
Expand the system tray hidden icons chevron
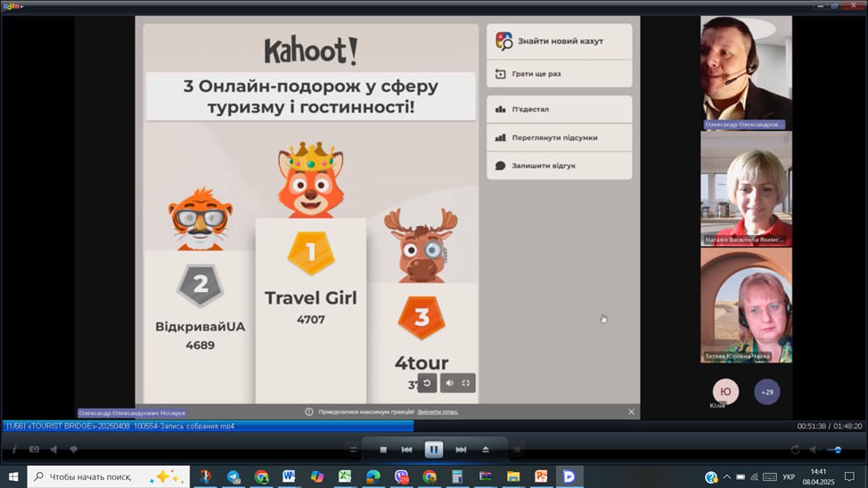[727, 476]
